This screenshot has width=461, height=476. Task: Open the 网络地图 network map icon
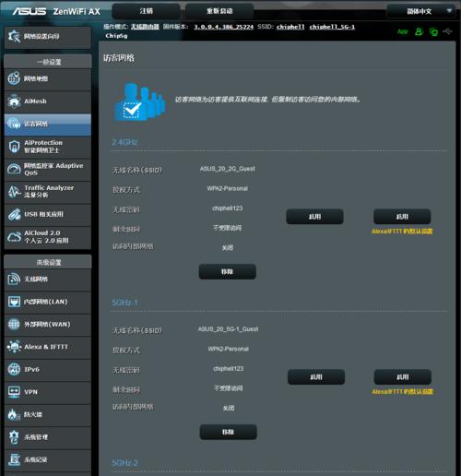pos(14,78)
